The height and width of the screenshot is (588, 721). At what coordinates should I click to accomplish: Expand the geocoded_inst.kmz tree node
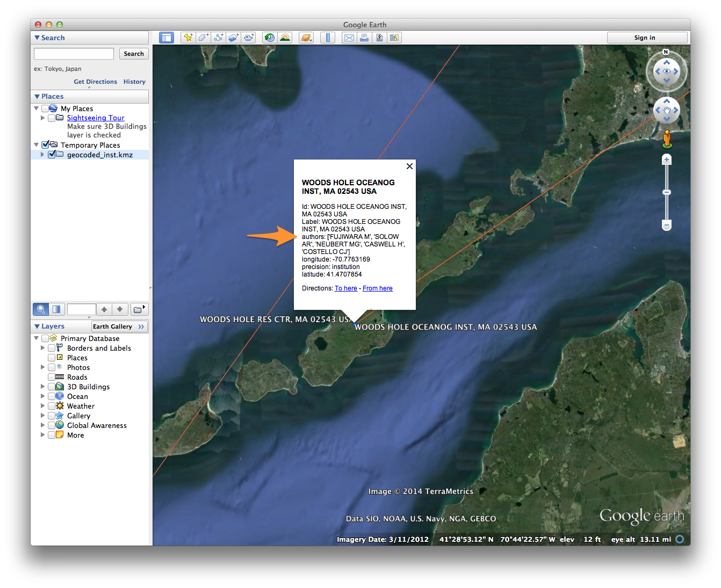[x=43, y=155]
